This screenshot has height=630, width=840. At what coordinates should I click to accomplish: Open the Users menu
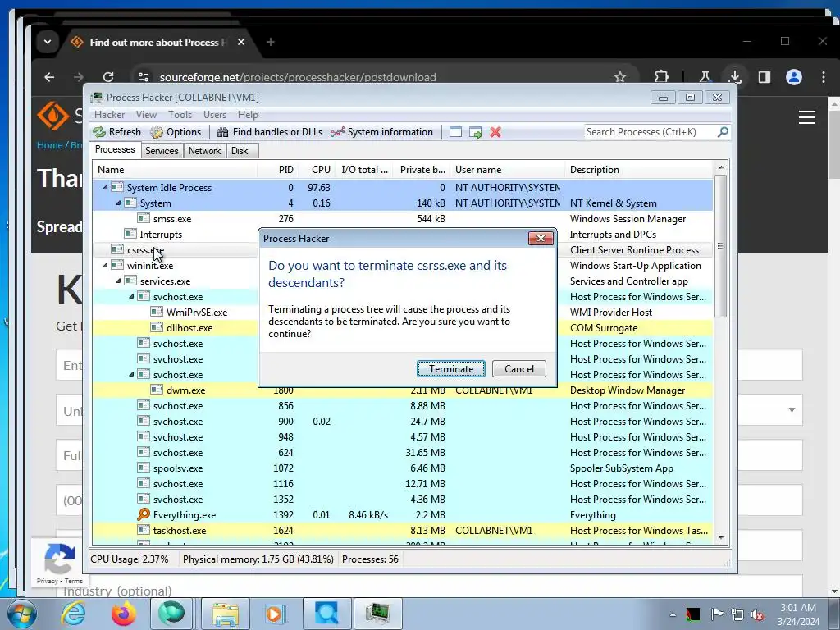click(215, 115)
